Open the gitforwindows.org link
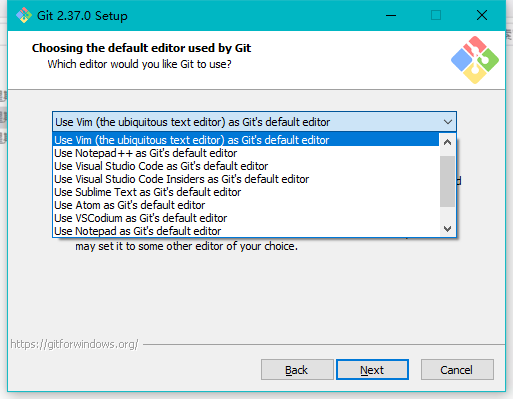 click(74, 344)
